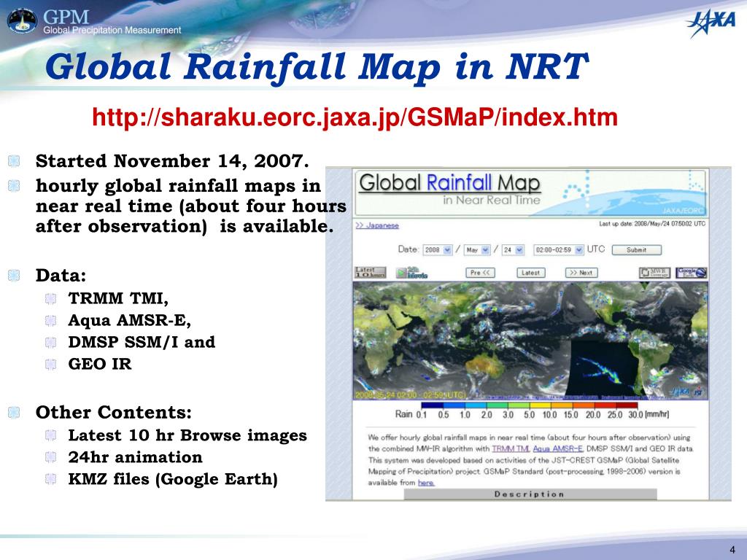The width and height of the screenshot is (747, 560).
Task: Click the JAXA logo
Action: tap(711, 22)
